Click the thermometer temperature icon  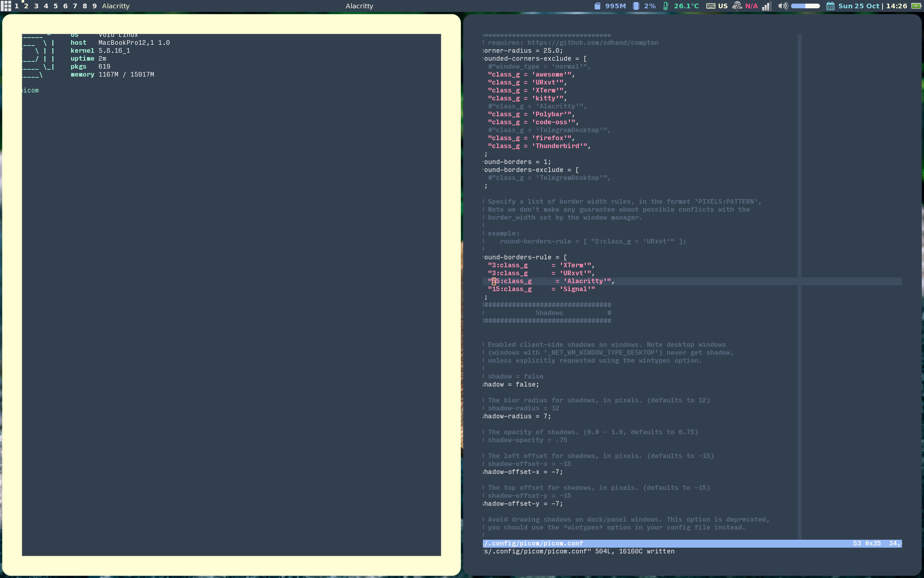pos(666,6)
